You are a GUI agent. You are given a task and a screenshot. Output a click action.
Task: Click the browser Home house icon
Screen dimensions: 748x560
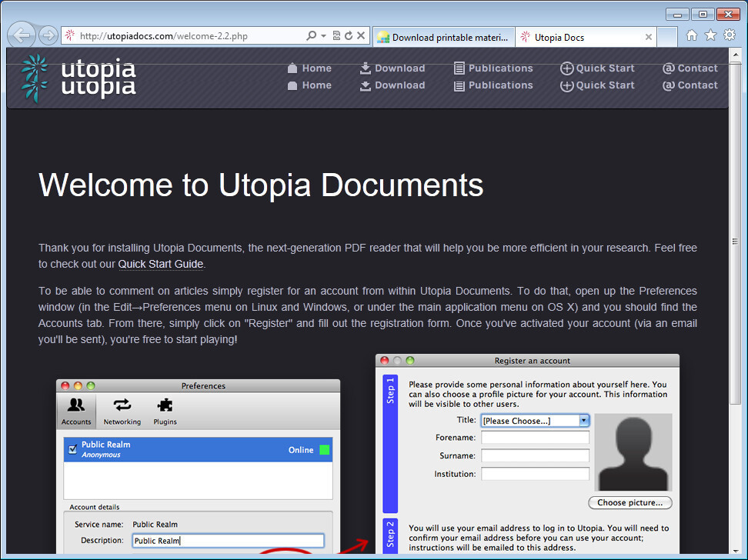[x=692, y=35]
